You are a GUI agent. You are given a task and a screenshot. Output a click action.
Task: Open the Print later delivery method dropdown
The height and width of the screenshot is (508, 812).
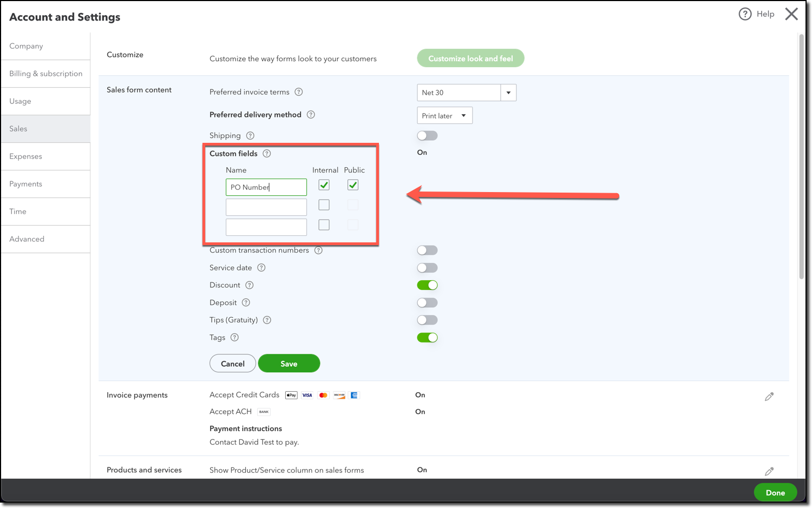pos(463,115)
